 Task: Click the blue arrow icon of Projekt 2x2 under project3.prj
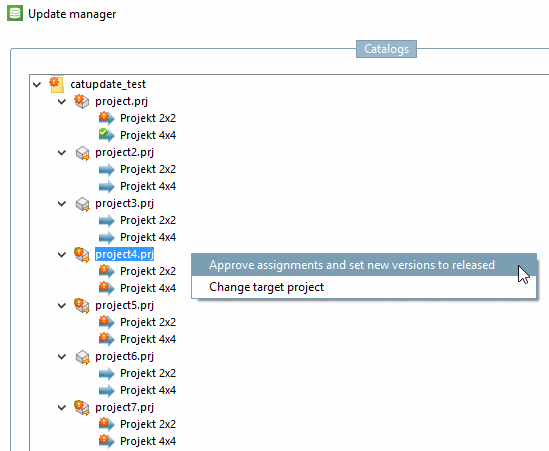(106, 220)
